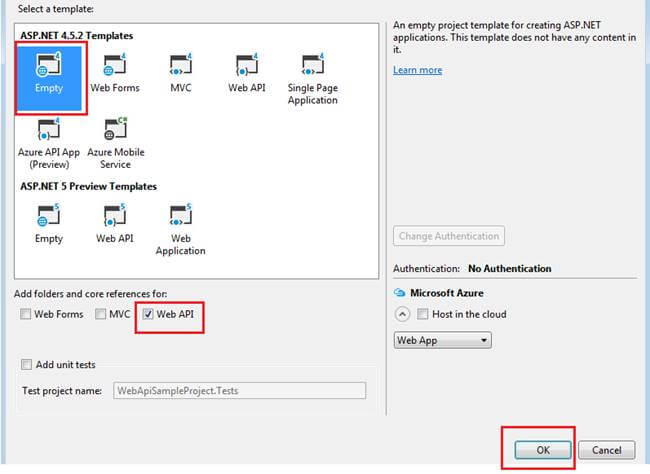
Task: Click 'Add folders and core references for' label
Action: [x=90, y=294]
